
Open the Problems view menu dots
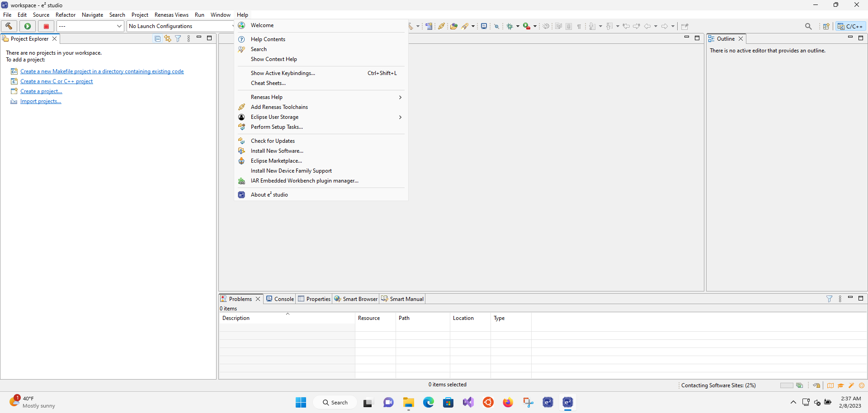pos(840,299)
